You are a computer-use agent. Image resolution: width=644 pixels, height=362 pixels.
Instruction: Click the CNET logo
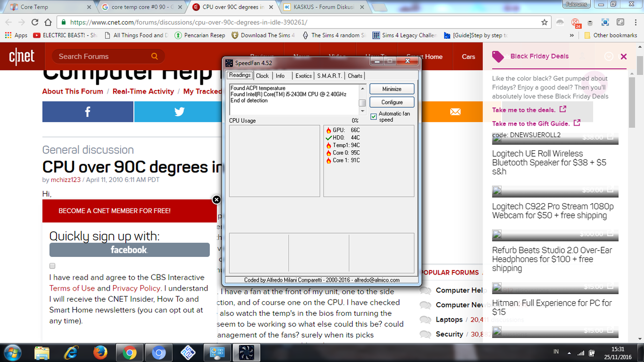[x=22, y=56]
